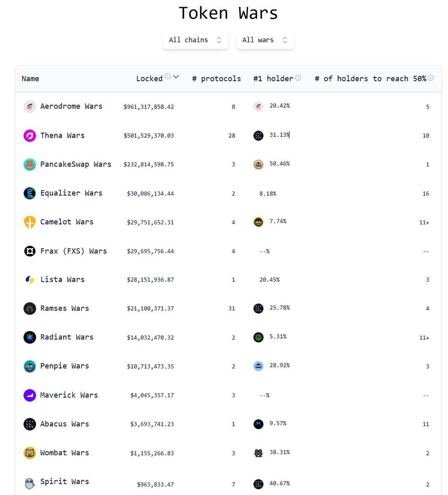Select the Thena Wars logo icon
This screenshot has width=448, height=495.
pyautogui.click(x=29, y=135)
